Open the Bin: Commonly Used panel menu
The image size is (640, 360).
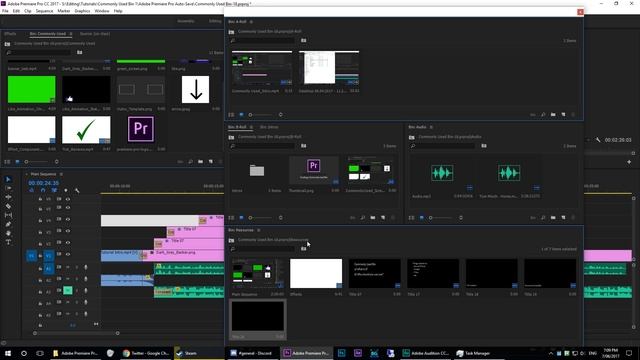tap(71, 34)
